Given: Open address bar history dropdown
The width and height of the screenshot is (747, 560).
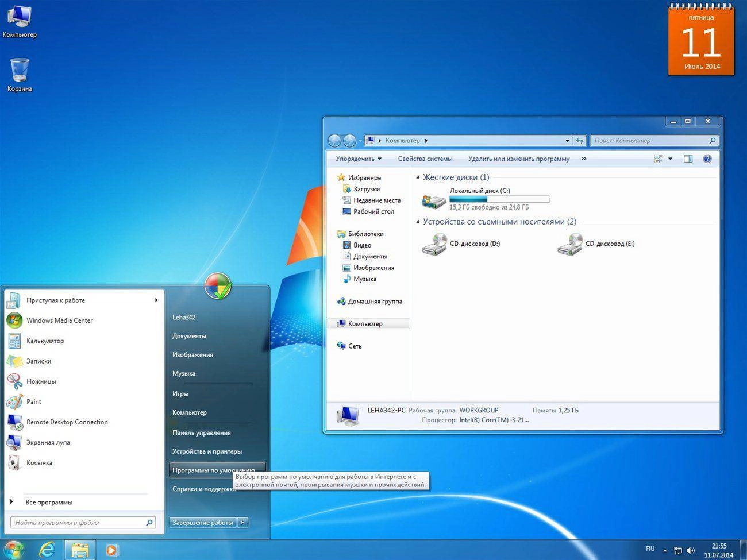Looking at the screenshot, I should click(x=567, y=141).
